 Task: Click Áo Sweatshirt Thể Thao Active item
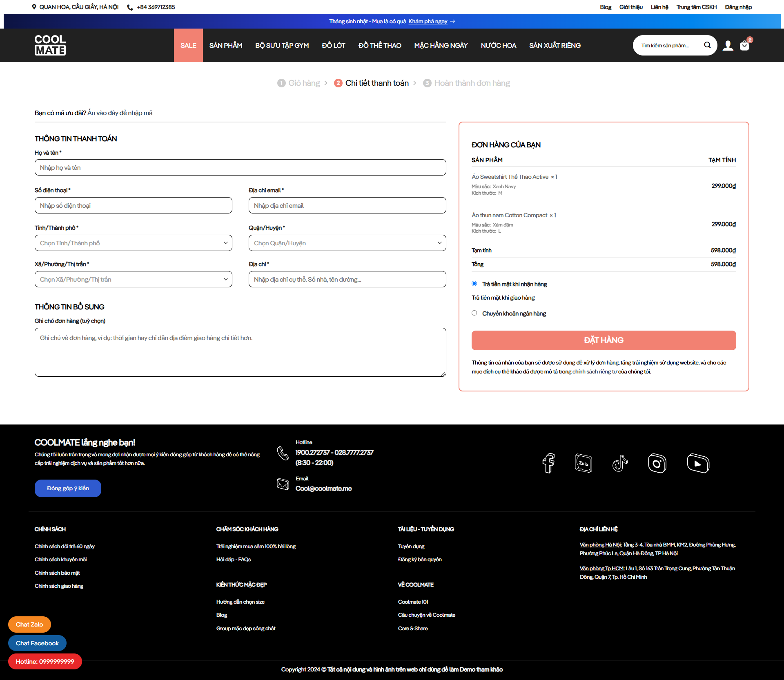510,177
